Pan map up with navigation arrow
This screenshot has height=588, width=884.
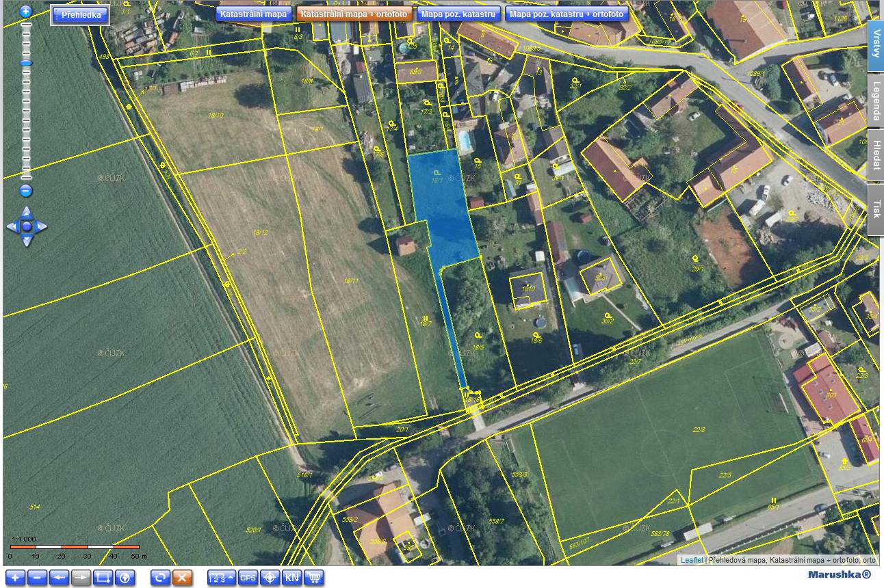26,212
